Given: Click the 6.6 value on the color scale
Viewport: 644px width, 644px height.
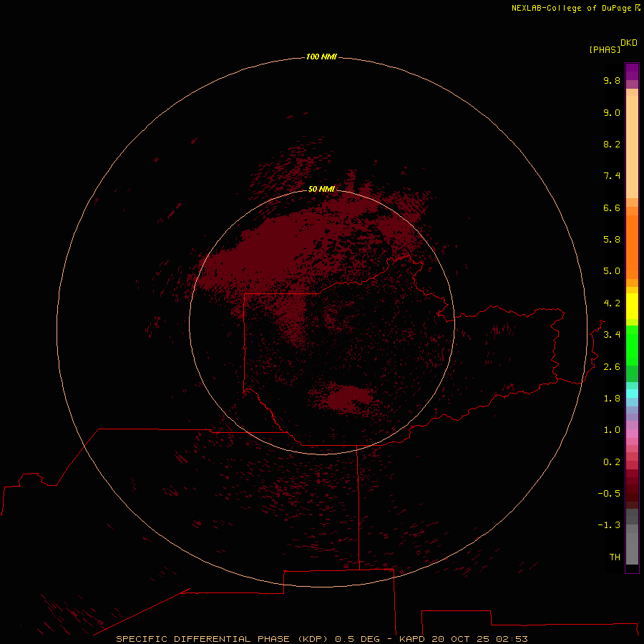Looking at the screenshot, I should coord(612,208).
